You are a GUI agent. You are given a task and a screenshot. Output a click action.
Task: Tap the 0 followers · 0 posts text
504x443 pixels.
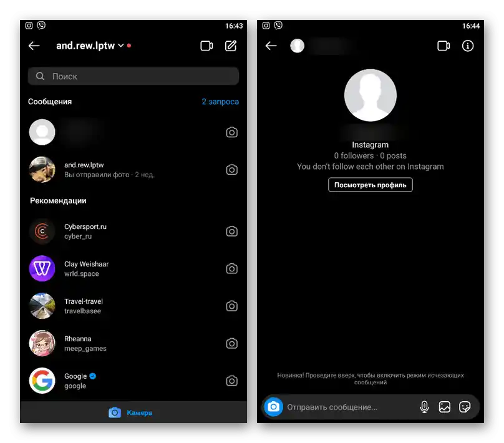click(371, 155)
